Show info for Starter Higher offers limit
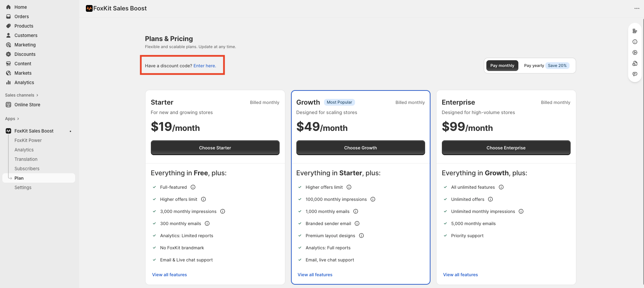This screenshot has width=644, height=288. (203, 199)
